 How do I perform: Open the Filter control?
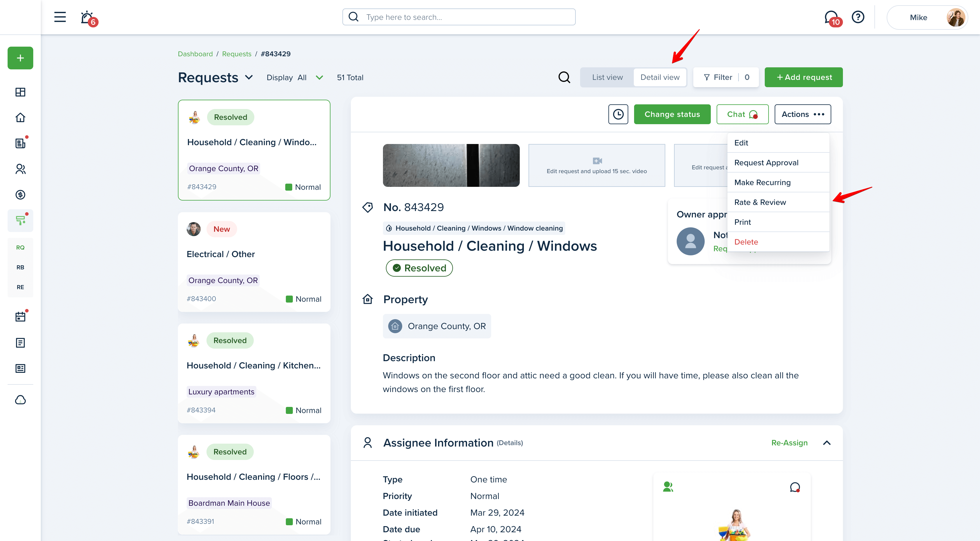coord(725,77)
